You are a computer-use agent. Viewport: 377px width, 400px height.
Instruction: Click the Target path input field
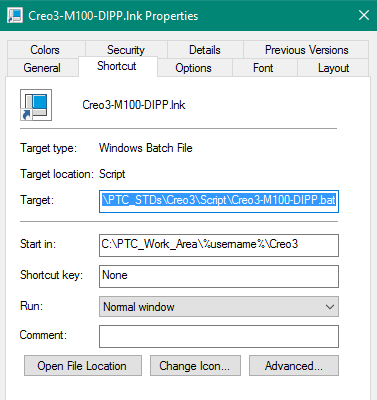[x=219, y=201]
